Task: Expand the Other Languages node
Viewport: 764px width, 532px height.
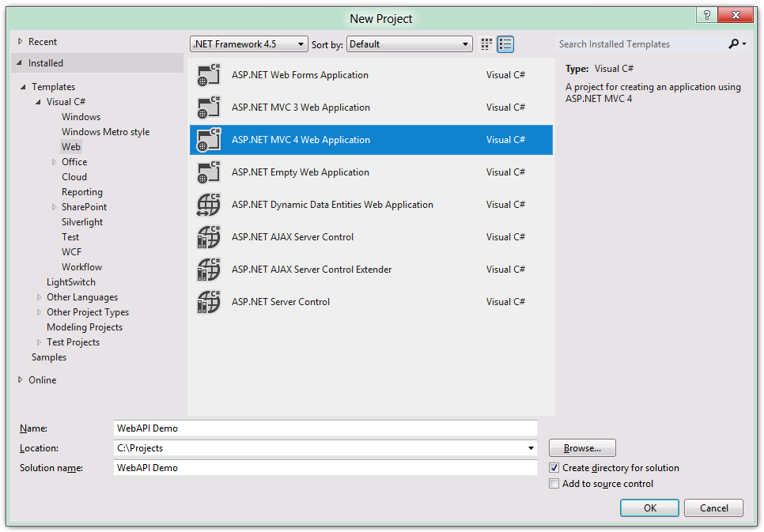Action: pos(39,298)
